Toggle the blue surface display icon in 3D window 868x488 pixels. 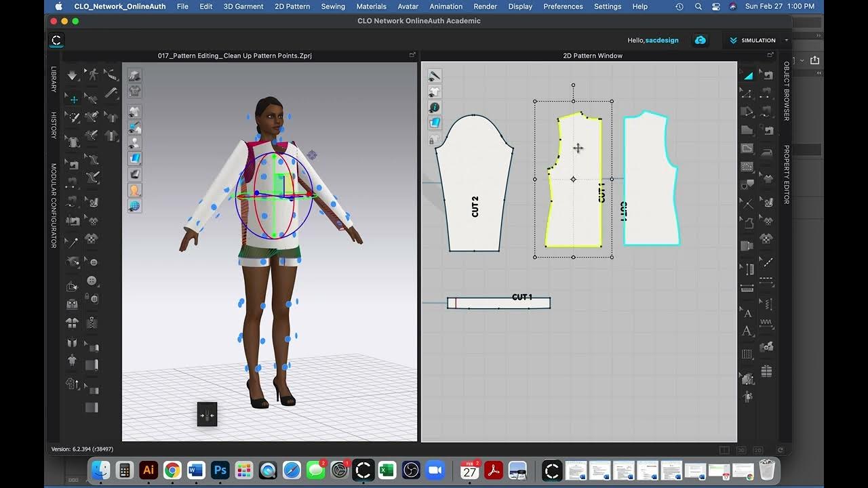tap(135, 159)
